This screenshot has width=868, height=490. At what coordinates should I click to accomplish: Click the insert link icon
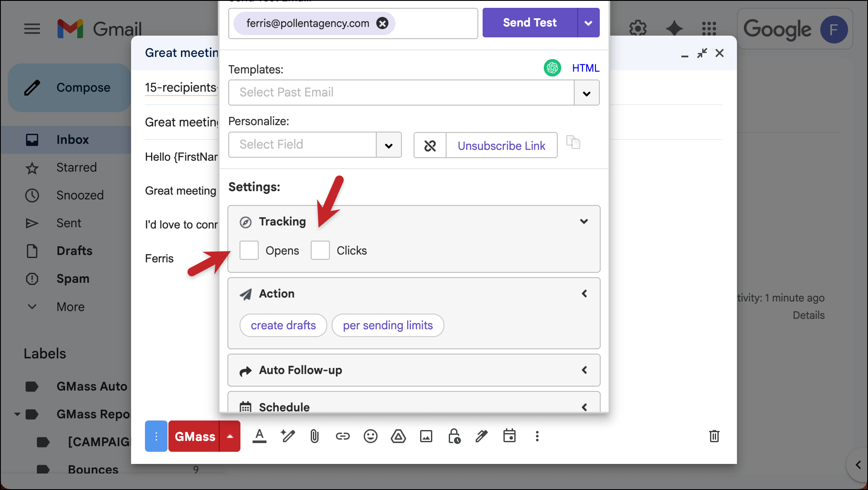pos(342,436)
